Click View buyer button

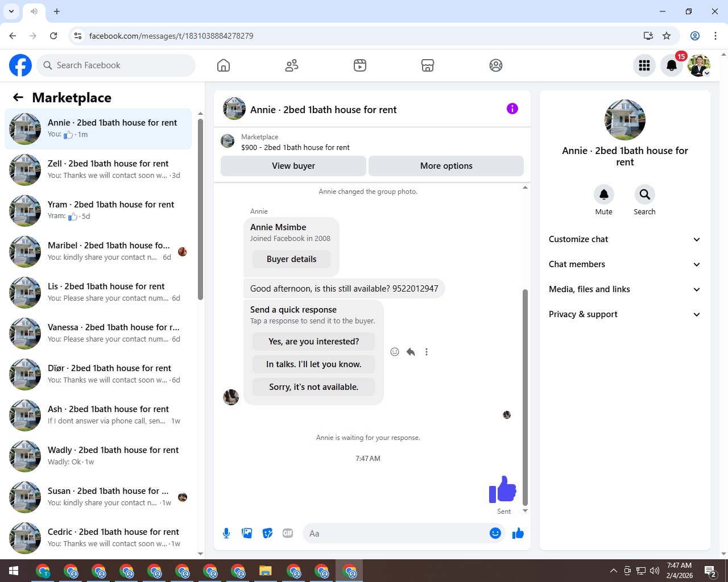click(293, 166)
